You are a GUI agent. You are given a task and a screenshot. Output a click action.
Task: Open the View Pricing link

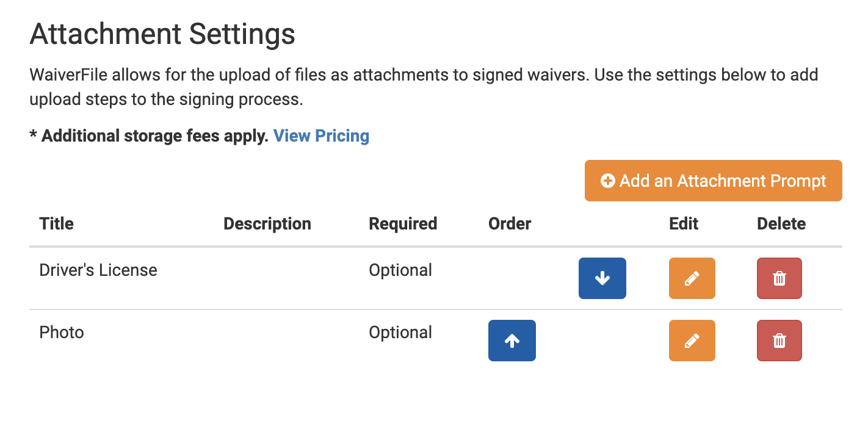pyautogui.click(x=321, y=135)
